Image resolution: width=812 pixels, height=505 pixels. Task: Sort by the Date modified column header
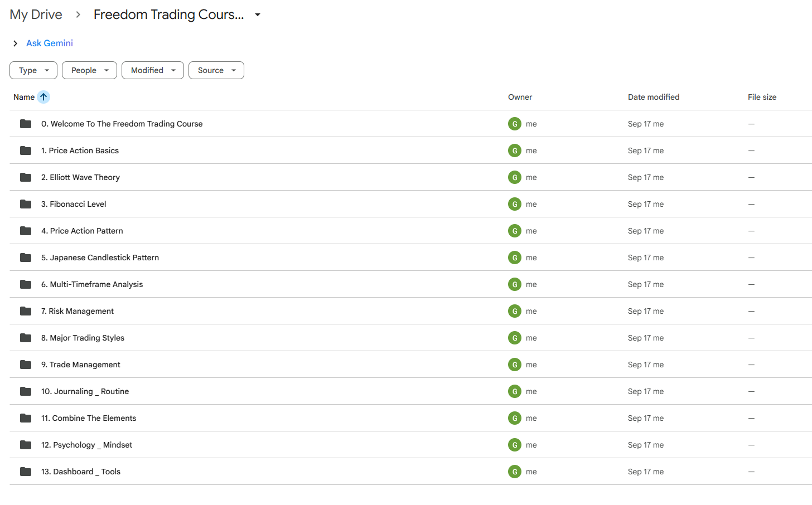pos(654,97)
